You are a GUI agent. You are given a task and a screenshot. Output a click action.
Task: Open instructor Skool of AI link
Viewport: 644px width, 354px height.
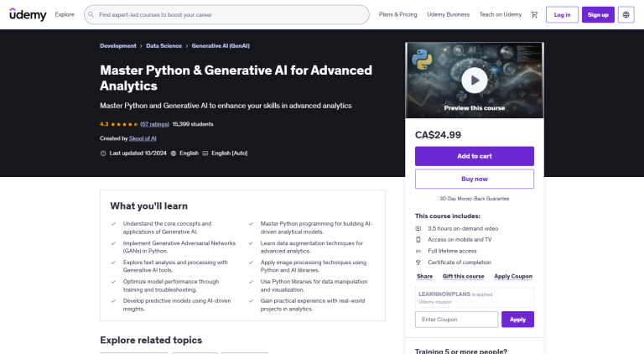[143, 138]
